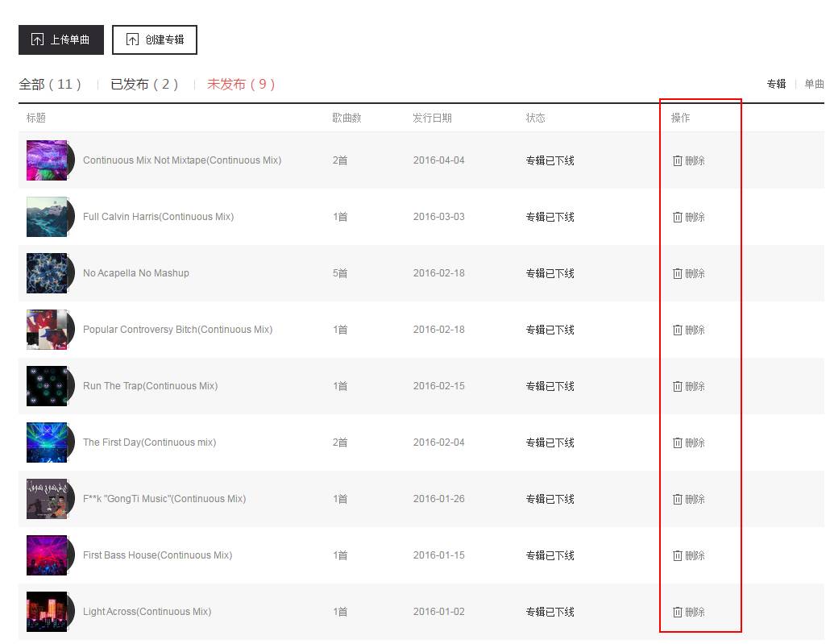Click trash icon for Run The Trap

click(x=678, y=386)
